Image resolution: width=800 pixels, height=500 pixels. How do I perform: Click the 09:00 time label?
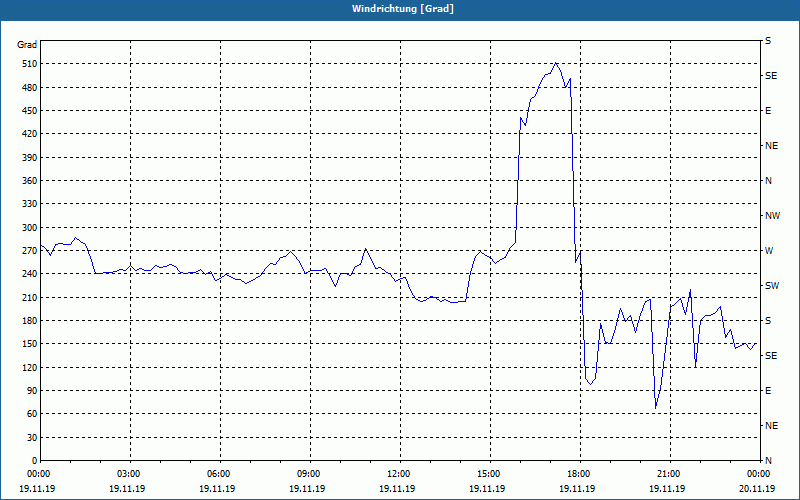[310, 474]
